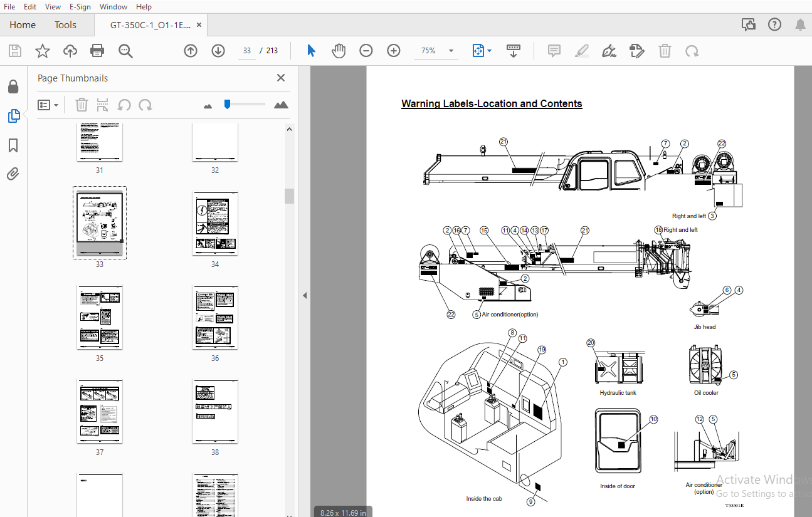Image resolution: width=812 pixels, height=517 pixels.
Task: Open thumbnails options menu dropdown
Action: 48,105
